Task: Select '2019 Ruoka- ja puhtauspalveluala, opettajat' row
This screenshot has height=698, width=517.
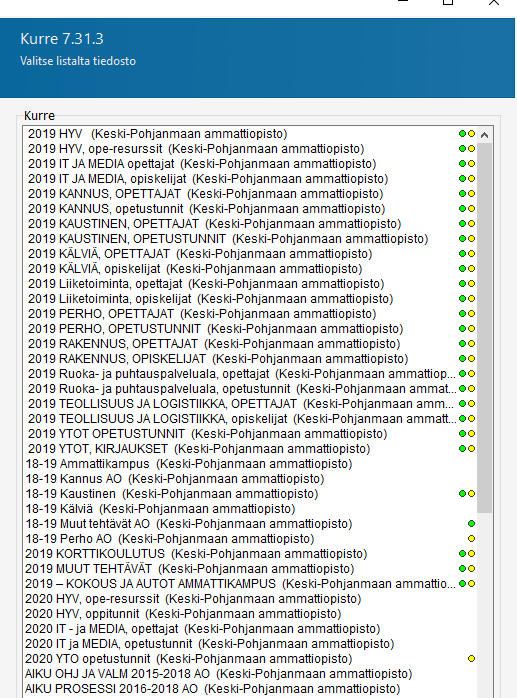Action: [250, 373]
